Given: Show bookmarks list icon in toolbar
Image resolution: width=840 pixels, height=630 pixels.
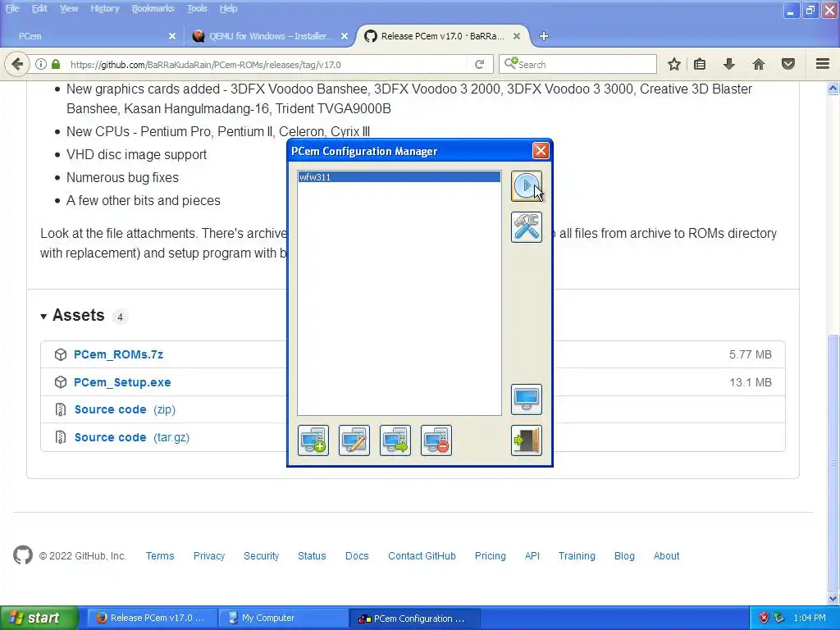Looking at the screenshot, I should coord(700,64).
